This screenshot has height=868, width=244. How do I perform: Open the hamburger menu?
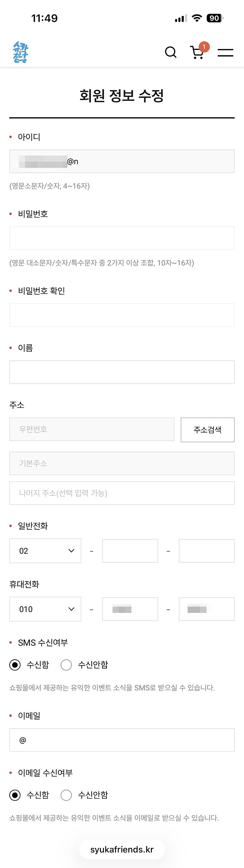(226, 53)
